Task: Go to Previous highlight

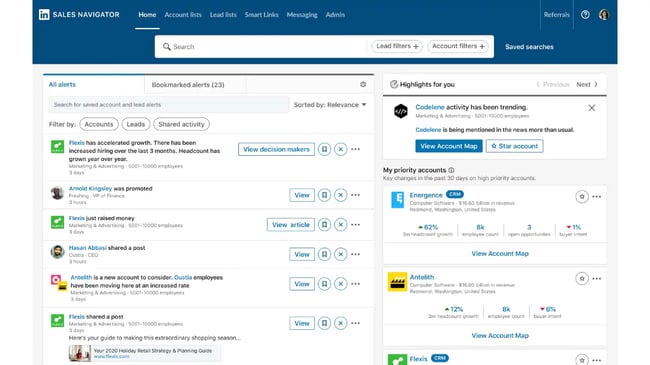Action: [553, 84]
